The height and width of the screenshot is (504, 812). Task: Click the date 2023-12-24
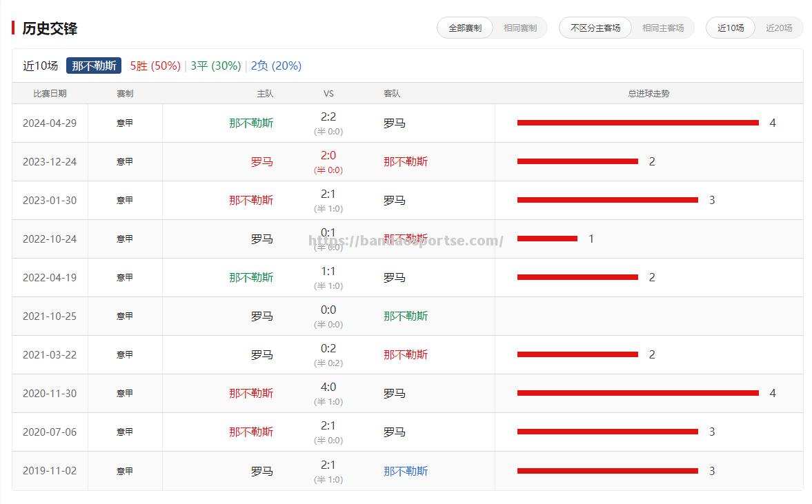pyautogui.click(x=50, y=162)
